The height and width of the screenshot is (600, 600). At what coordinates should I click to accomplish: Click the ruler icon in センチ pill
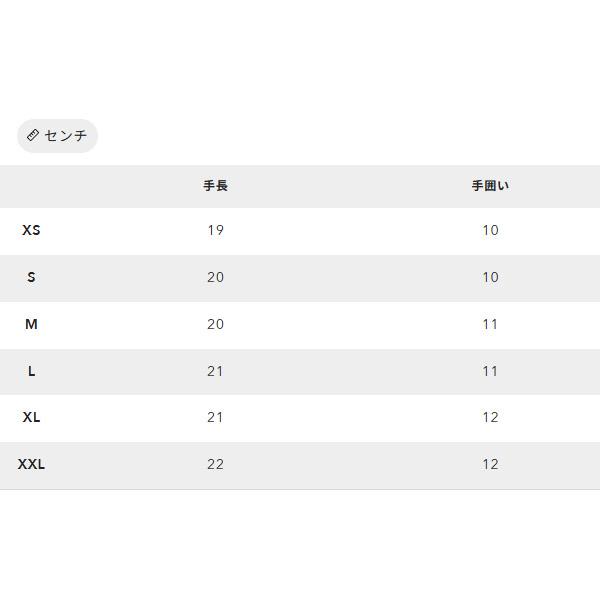pyautogui.click(x=33, y=135)
